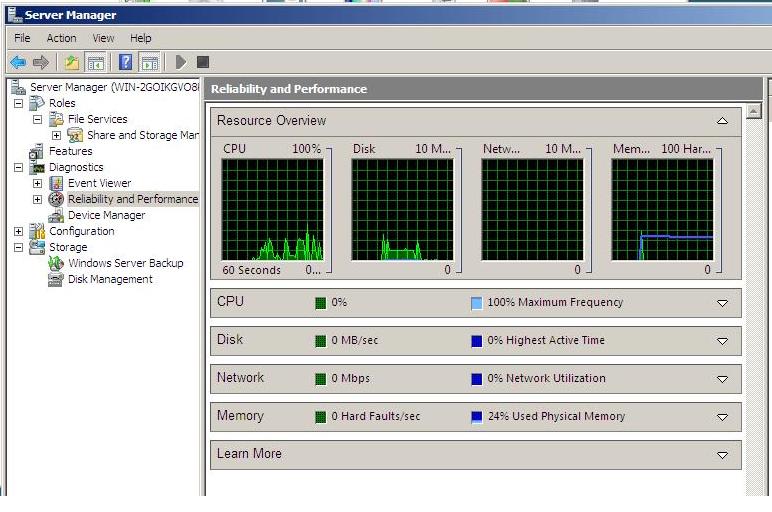Click the Server Manager title bar icon

pos(15,15)
